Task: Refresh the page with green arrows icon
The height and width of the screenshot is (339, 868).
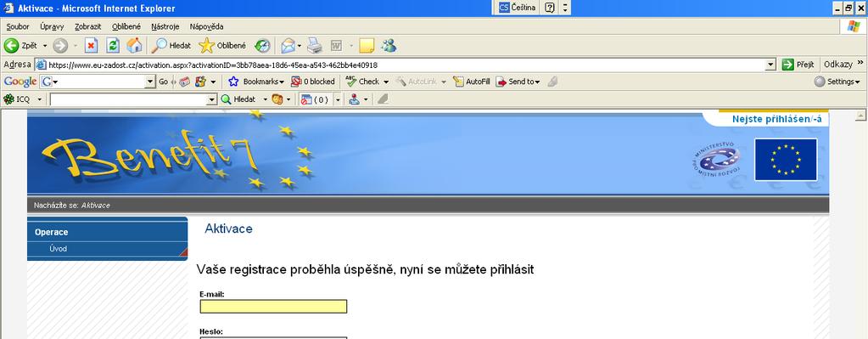Action: tap(113, 45)
